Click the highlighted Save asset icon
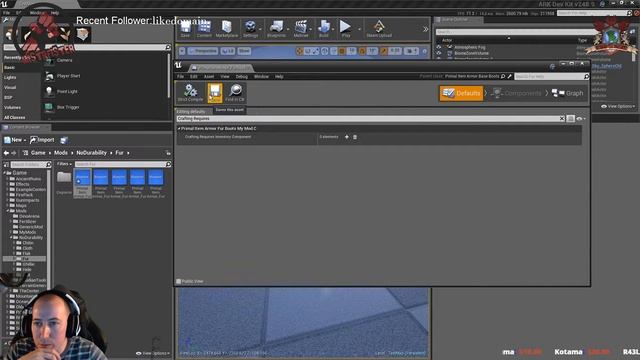The width and height of the screenshot is (640, 360). (215, 93)
